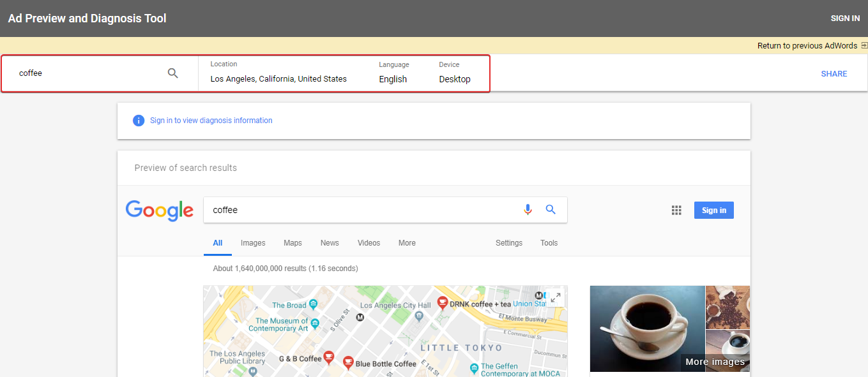This screenshot has width=868, height=377.
Task: Click the SHARE button
Action: (834, 74)
